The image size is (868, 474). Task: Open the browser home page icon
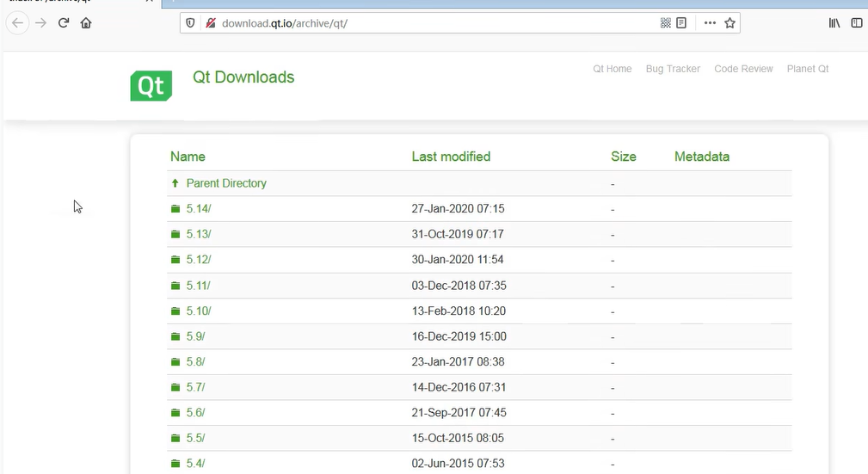pyautogui.click(x=86, y=23)
